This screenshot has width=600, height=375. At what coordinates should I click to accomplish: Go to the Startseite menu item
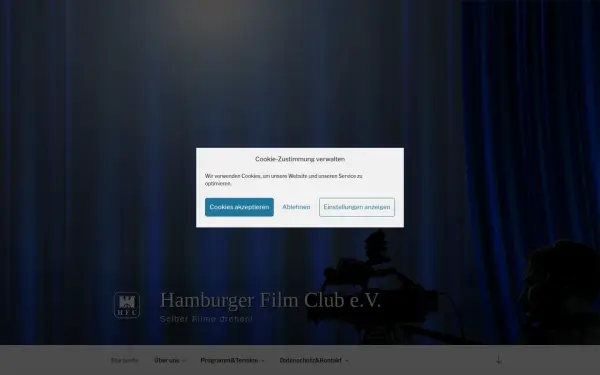pyautogui.click(x=124, y=360)
